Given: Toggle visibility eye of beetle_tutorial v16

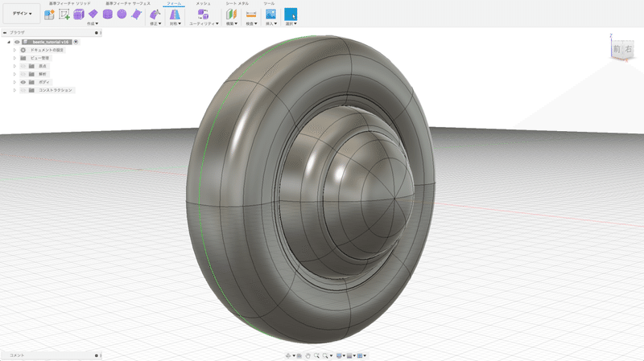Looking at the screenshot, I should pos(17,42).
